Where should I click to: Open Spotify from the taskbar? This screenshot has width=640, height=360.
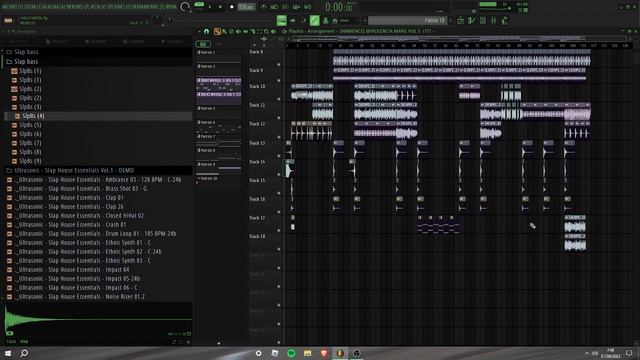[291, 353]
